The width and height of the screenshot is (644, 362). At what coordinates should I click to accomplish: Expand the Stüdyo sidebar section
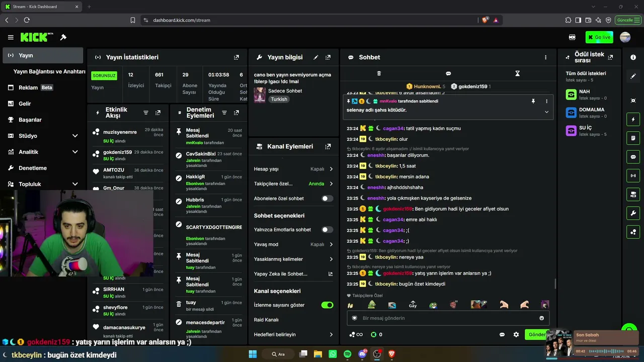75,136
